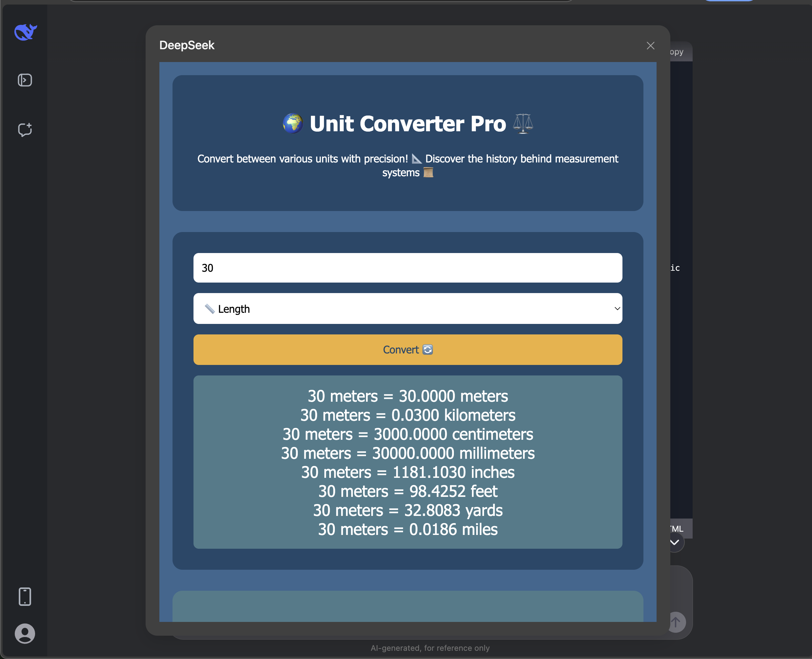The width and height of the screenshot is (812, 659).
Task: Select the '32.8083 yards' result line
Action: pyautogui.click(x=408, y=511)
